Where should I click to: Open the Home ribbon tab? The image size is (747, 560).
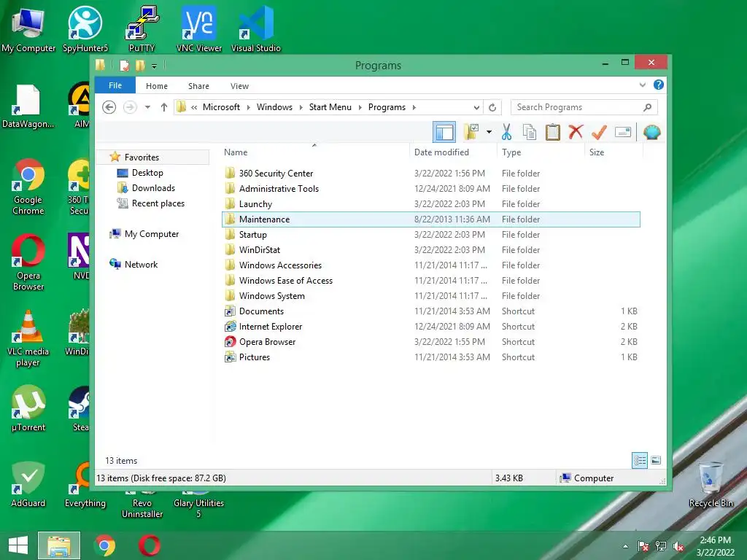(157, 86)
